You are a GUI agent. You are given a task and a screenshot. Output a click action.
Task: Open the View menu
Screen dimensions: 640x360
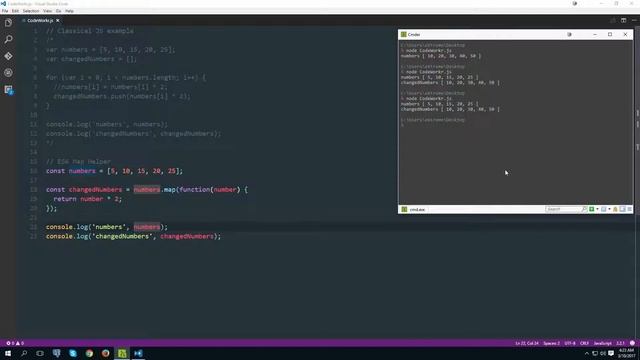[x=47, y=11]
